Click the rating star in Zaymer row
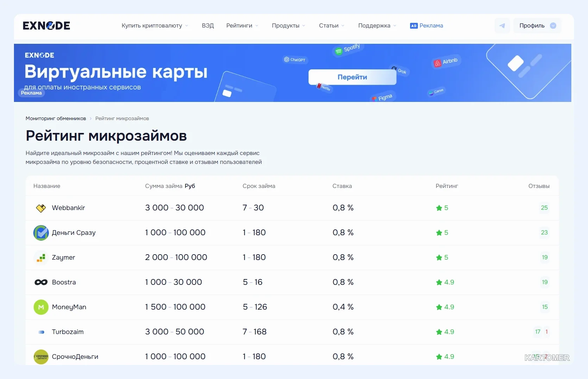 point(439,258)
